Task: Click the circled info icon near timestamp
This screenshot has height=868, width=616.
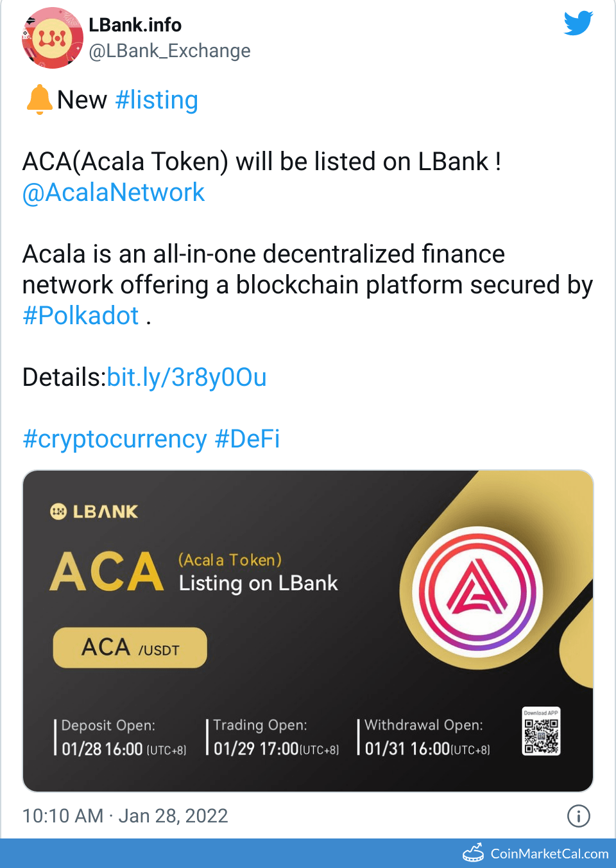Action: pyautogui.click(x=578, y=815)
